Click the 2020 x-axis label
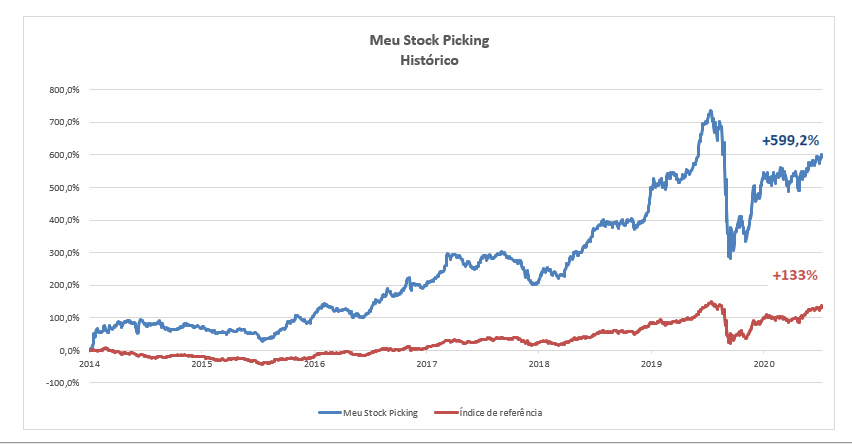Viewport: 852px width, 444px height. [x=764, y=365]
